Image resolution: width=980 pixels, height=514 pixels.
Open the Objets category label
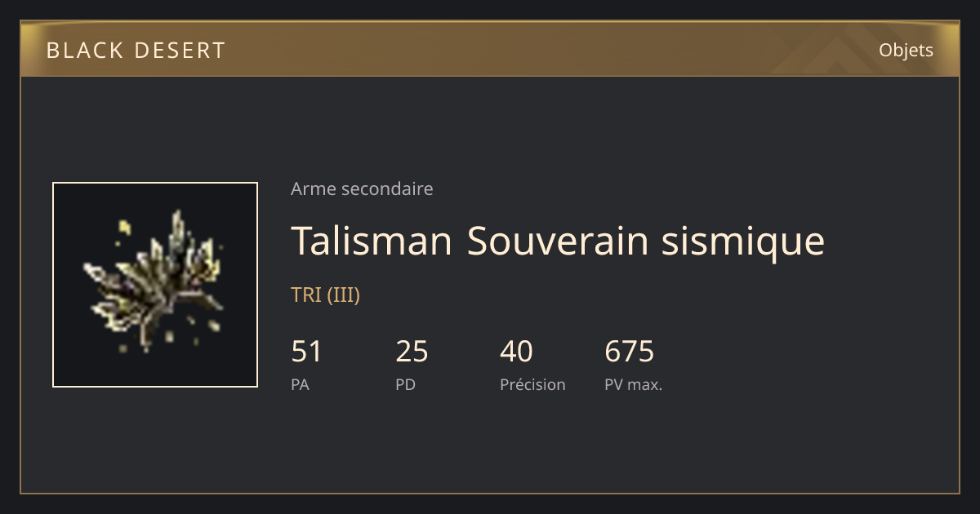pos(906,50)
